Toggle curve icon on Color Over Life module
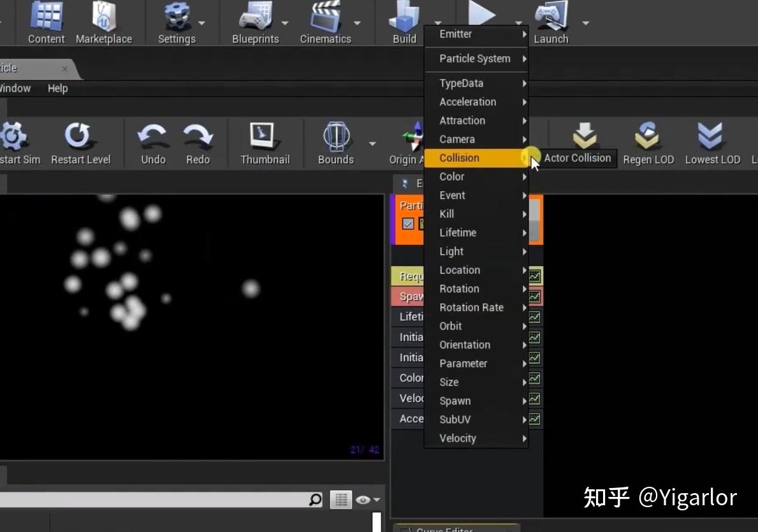758x532 pixels. pyautogui.click(x=535, y=378)
